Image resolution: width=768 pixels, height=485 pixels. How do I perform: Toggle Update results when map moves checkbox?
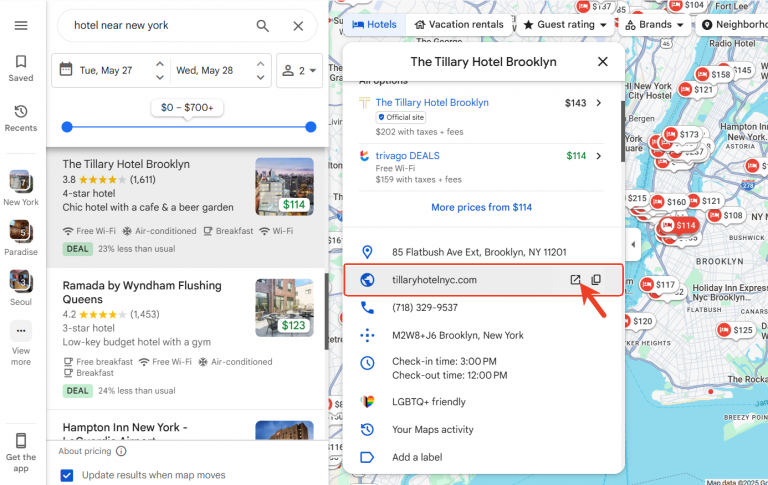pos(67,475)
